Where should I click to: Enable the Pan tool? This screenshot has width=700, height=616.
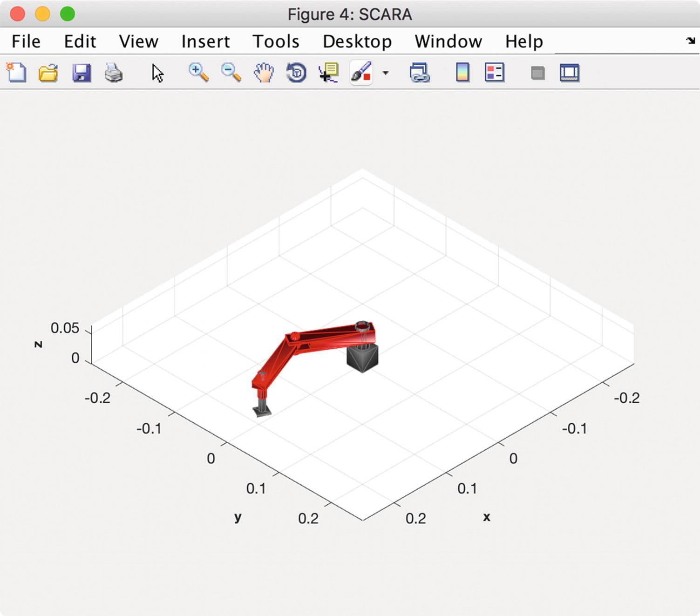[264, 73]
